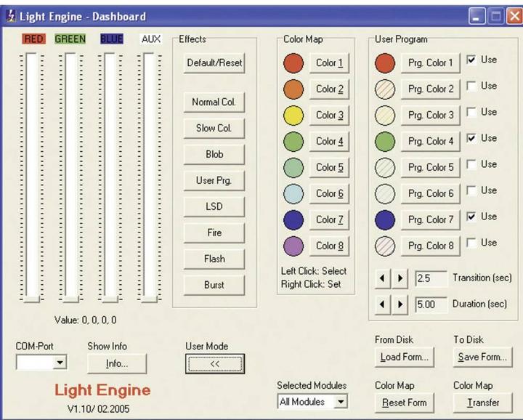The height and width of the screenshot is (420, 523).
Task: Activate the Blob effect
Action: [214, 155]
